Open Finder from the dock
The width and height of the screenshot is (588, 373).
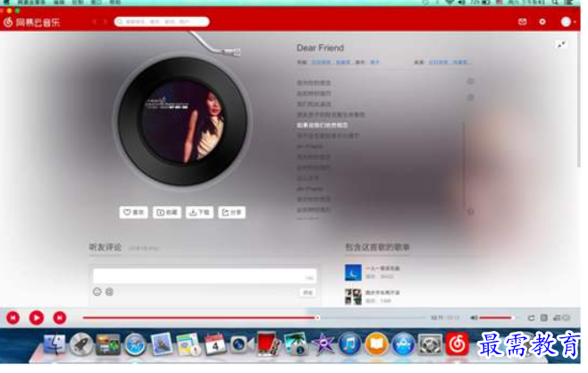pos(54,344)
